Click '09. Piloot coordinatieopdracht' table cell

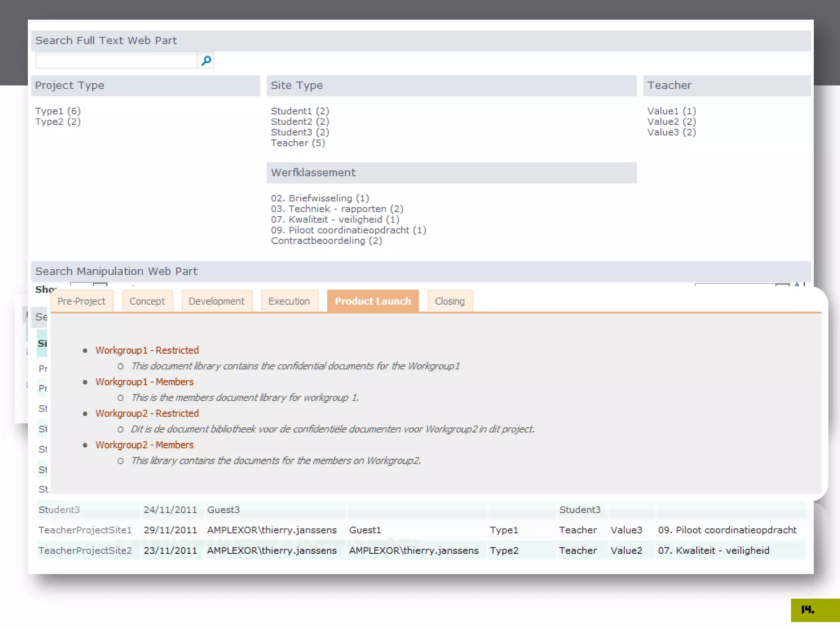point(727,530)
